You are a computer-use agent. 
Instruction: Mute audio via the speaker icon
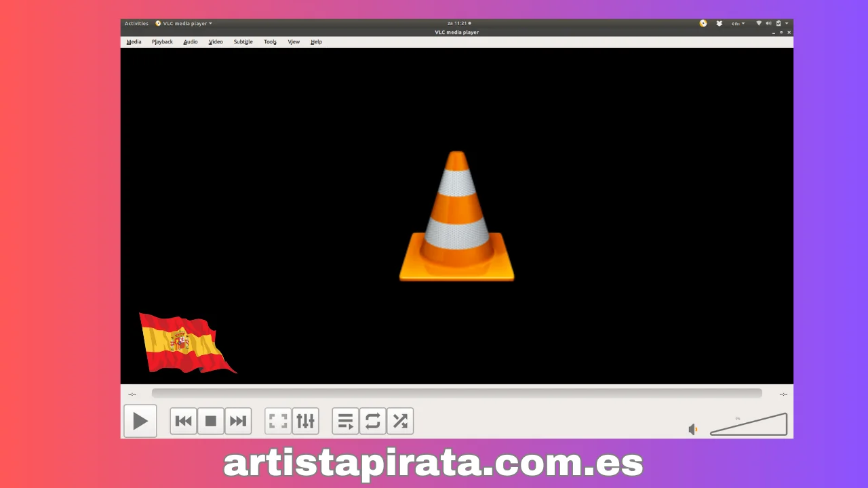point(693,429)
